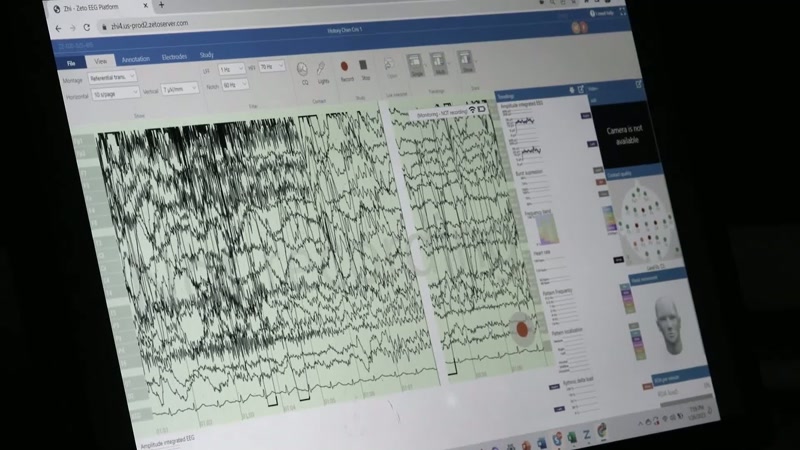The height and width of the screenshot is (450, 800).
Task: Click the Stop square icon
Action: click(x=363, y=65)
